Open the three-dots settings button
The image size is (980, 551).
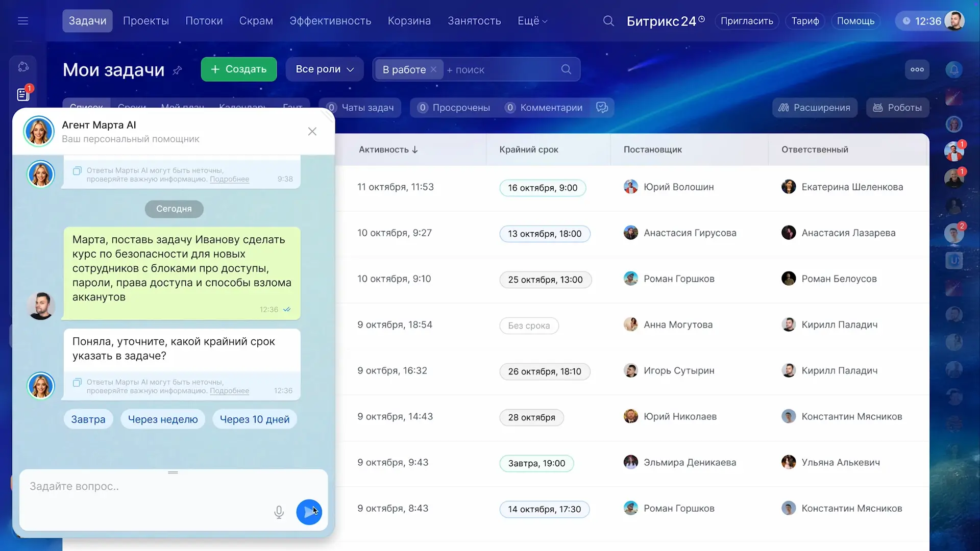[x=917, y=69]
